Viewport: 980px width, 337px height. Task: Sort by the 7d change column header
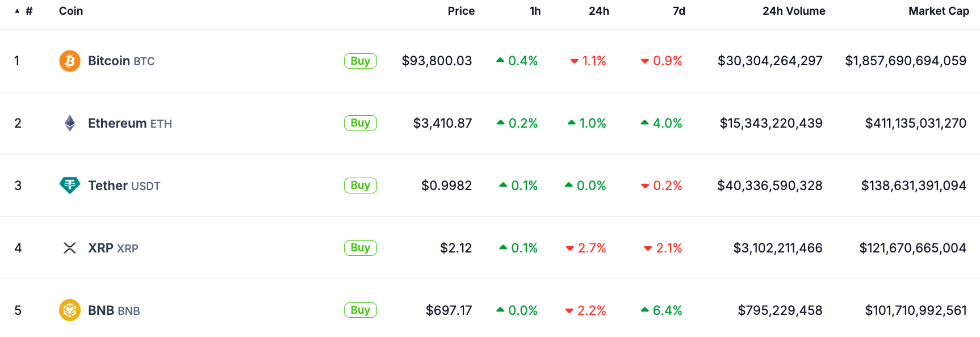tap(679, 11)
